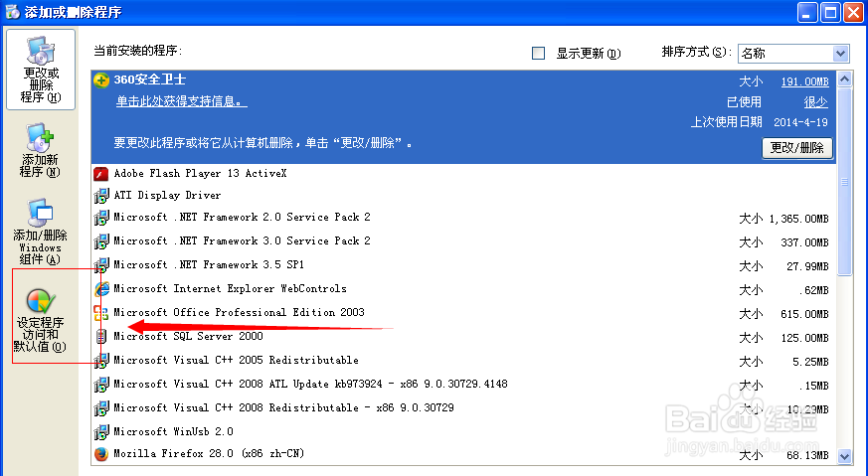Click the SQL Server 2000 icon
This screenshot has height=476, width=868.
pos(101,337)
